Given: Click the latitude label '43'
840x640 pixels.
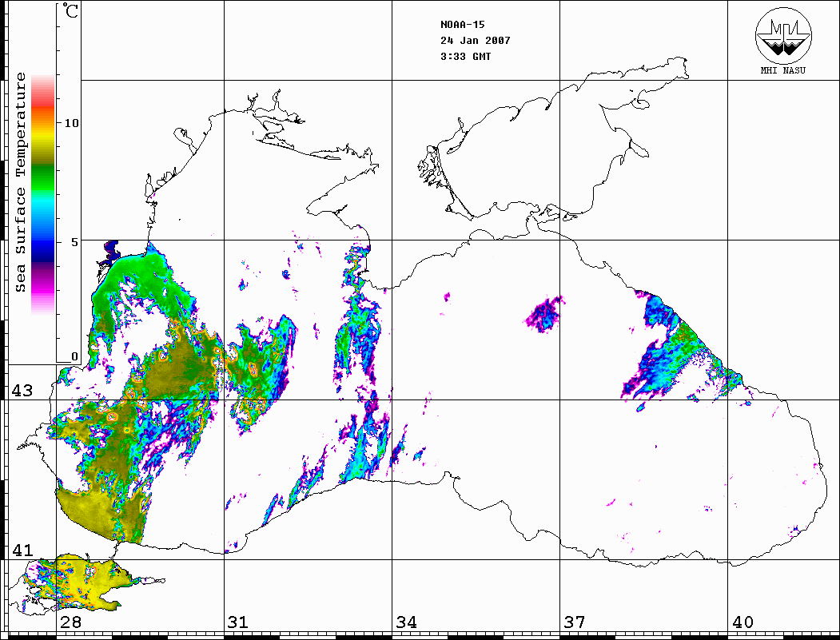Looking at the screenshot, I should [22, 391].
